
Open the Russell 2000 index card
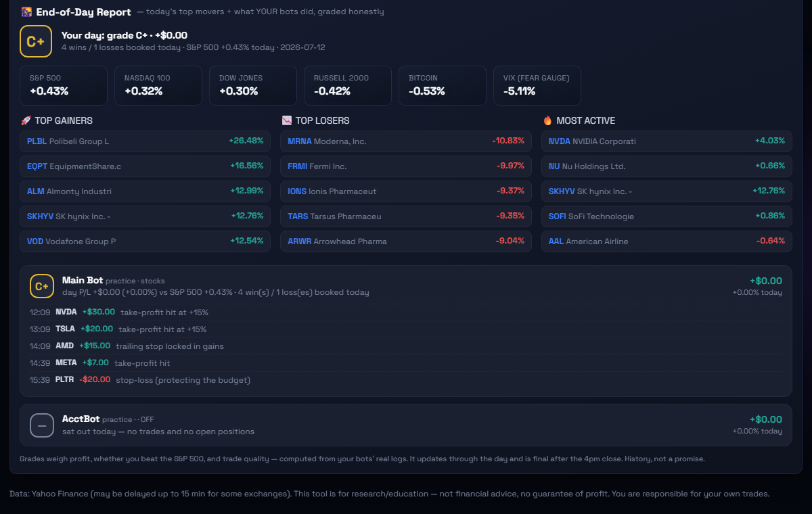point(348,85)
